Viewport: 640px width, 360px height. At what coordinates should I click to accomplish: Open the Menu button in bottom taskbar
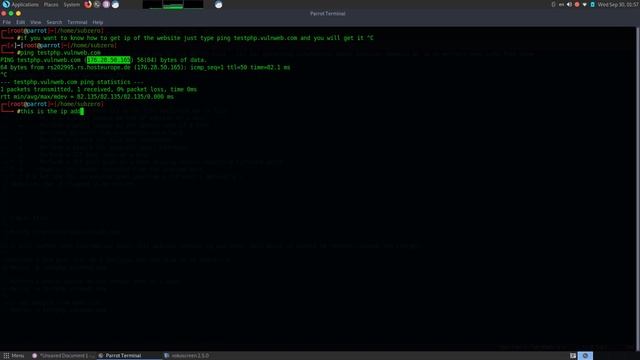click(14, 356)
